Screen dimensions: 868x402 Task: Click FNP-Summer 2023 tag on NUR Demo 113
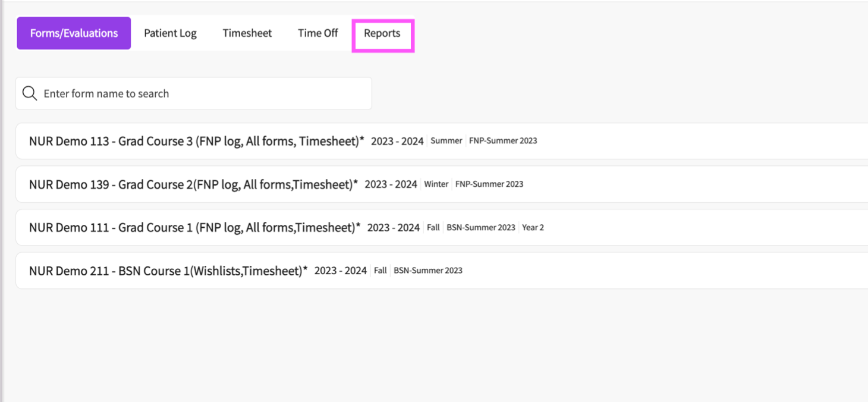[x=503, y=141]
